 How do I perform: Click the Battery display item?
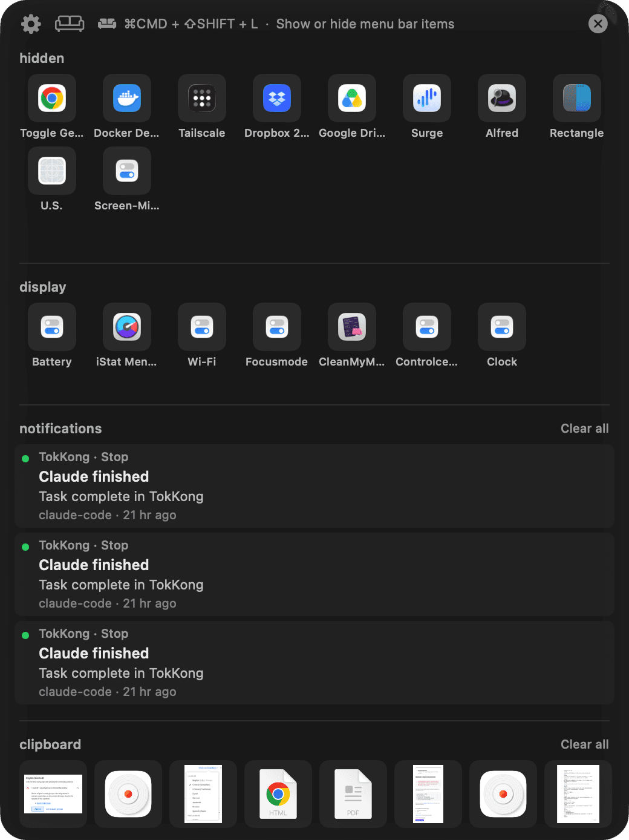[x=52, y=327]
